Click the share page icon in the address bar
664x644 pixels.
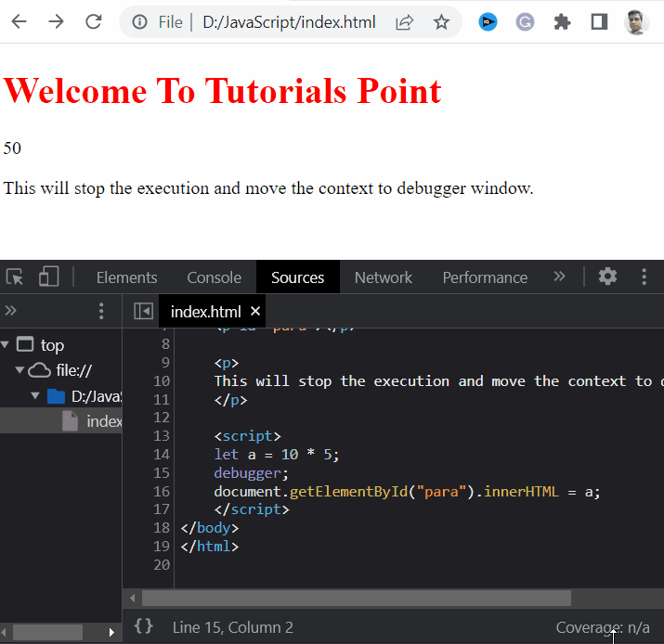point(404,22)
